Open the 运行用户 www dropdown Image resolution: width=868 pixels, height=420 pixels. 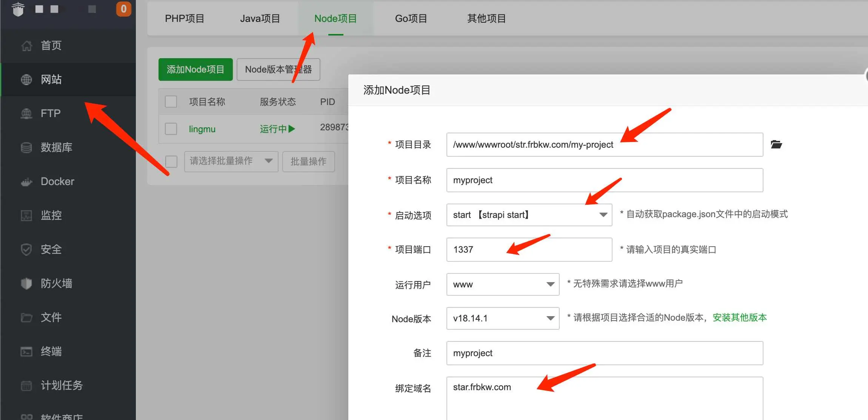(x=502, y=284)
